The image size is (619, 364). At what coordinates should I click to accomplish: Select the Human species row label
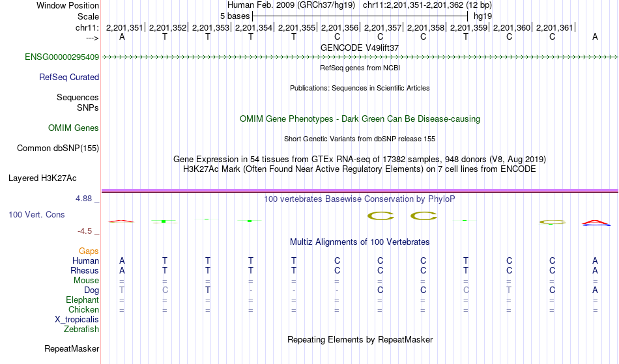[85, 260]
